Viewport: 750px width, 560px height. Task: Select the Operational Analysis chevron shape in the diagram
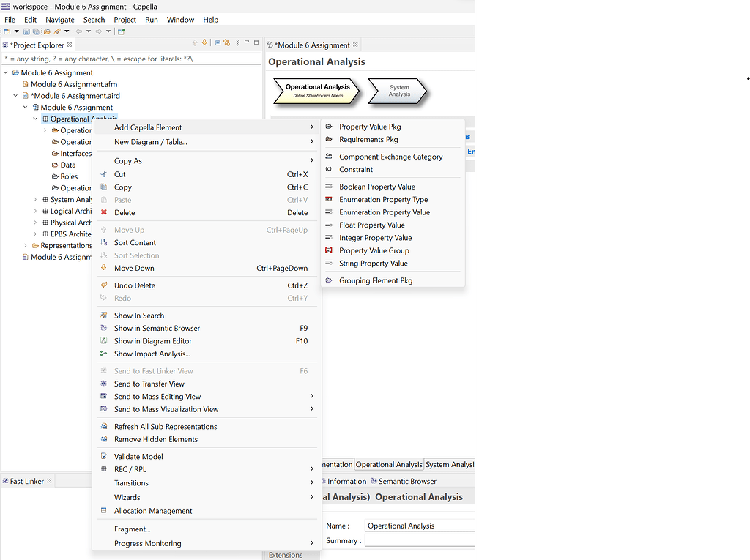pos(316,91)
